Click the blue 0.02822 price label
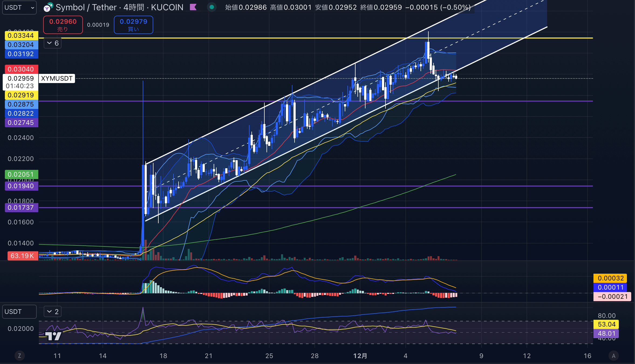 21,114
